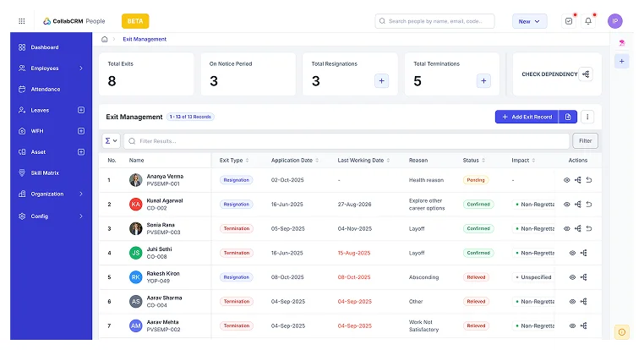
Task: Expand the Employees sidebar submenu
Action: tap(81, 68)
